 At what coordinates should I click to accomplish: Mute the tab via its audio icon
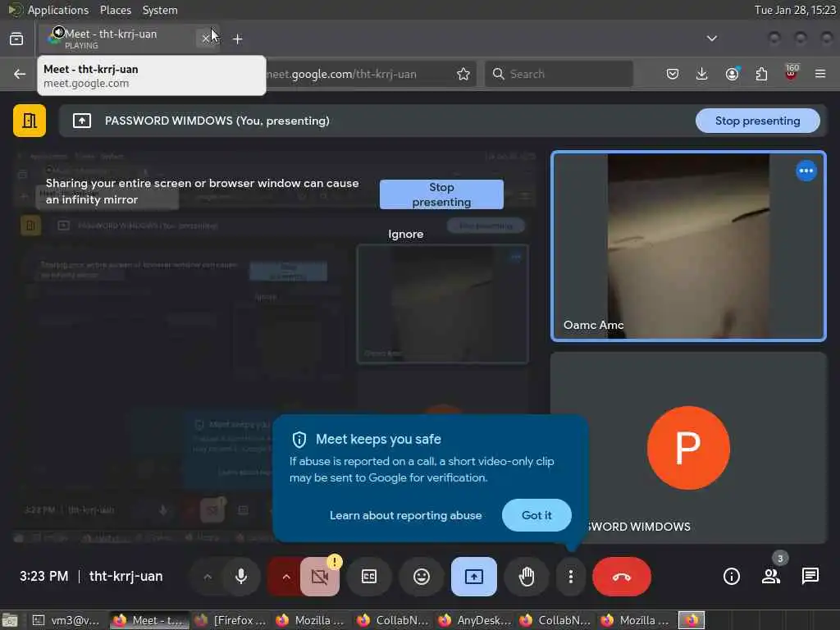[58, 32]
